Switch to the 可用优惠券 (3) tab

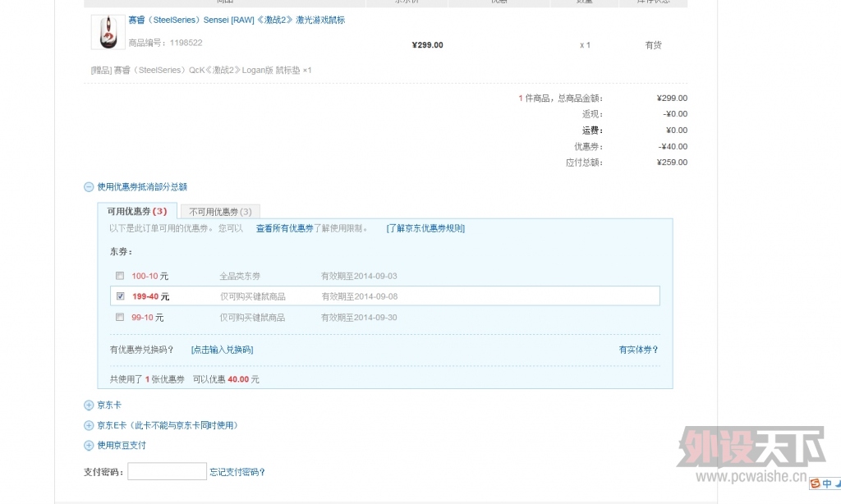(x=137, y=211)
